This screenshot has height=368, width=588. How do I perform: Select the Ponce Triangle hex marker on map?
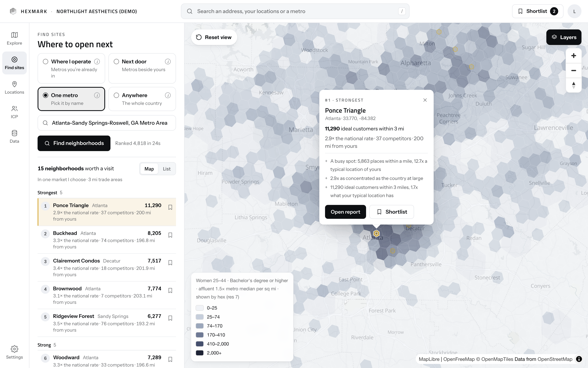[x=376, y=234]
